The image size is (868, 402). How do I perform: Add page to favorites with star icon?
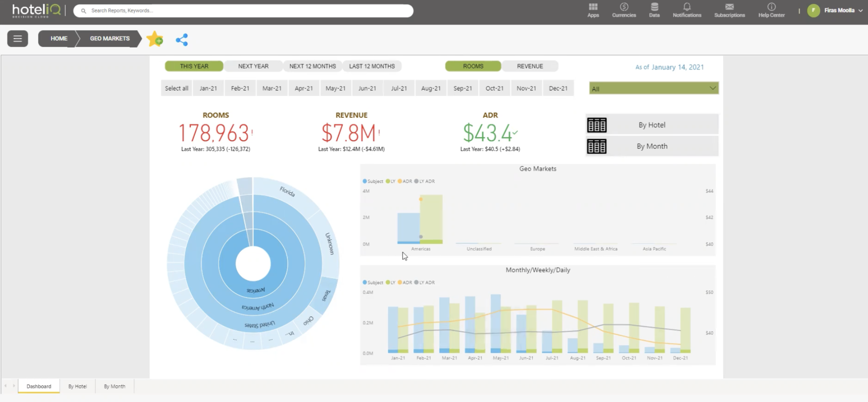pos(155,39)
